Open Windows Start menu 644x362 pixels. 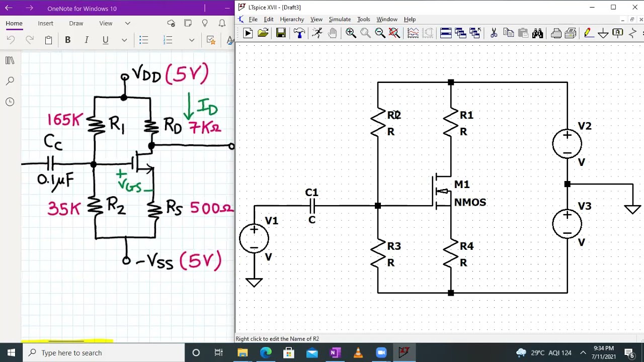point(11,353)
